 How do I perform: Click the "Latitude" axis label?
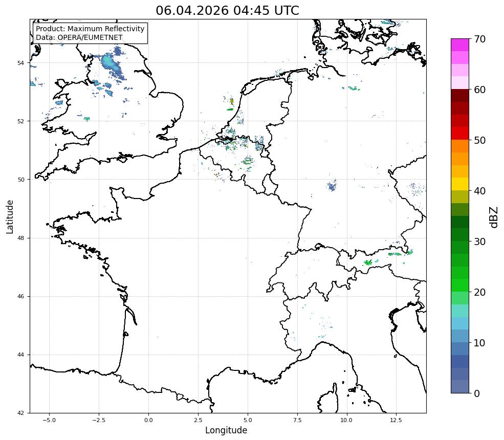10,216
